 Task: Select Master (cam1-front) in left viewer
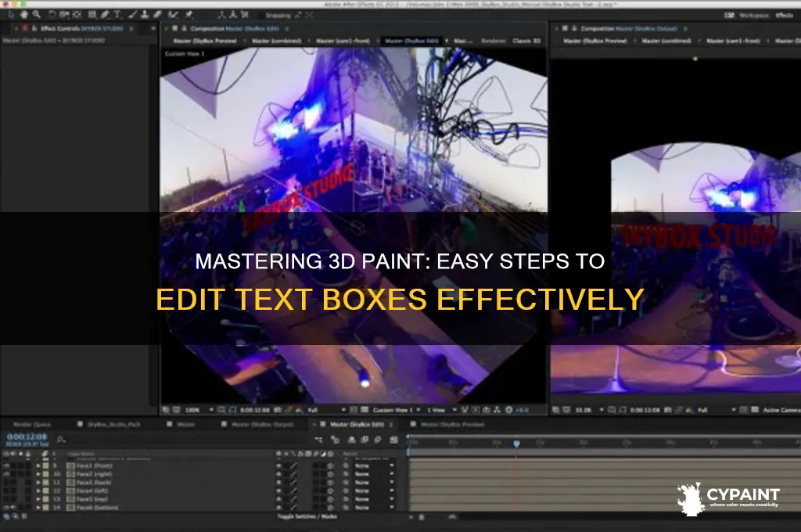pos(343,41)
